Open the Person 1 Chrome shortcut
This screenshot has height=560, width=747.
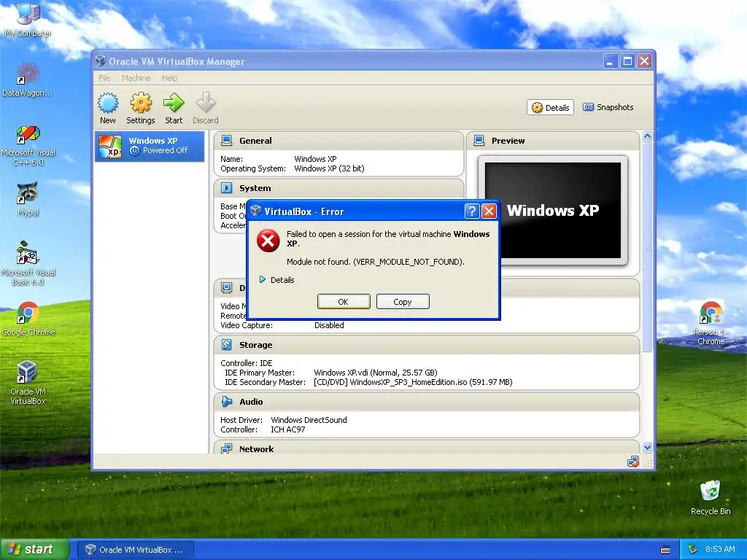[711, 323]
